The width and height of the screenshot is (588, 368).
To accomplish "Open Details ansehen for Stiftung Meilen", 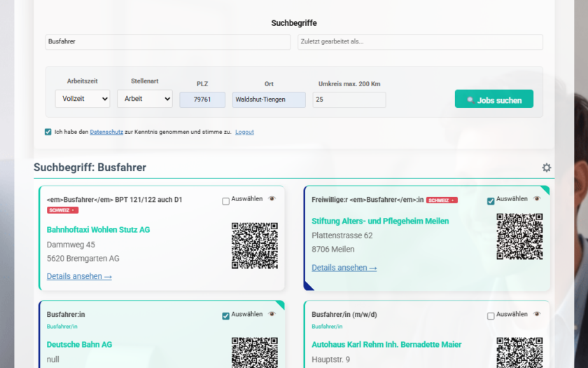I will (344, 268).
